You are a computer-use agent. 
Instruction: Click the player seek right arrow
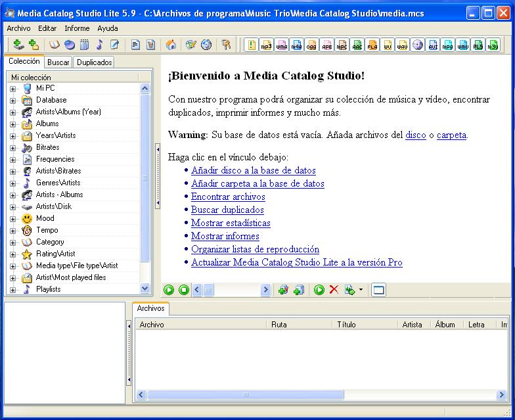coord(265,290)
